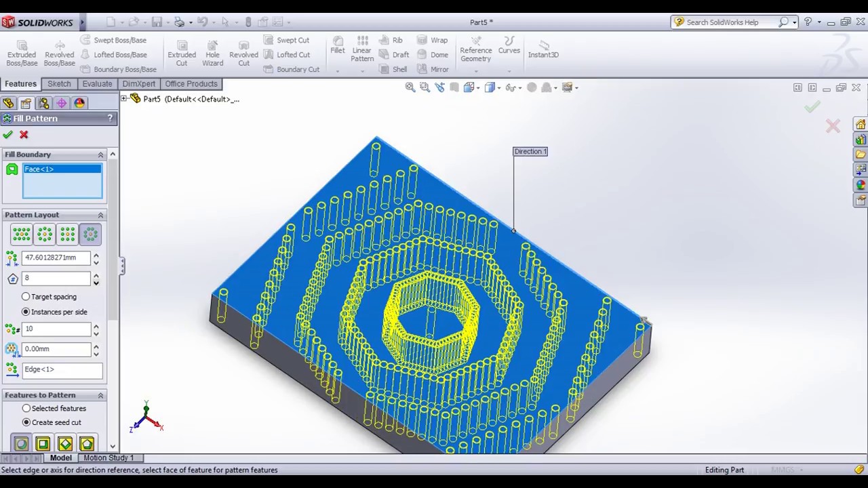Select the Create seed cut option
Image resolution: width=868 pixels, height=488 pixels.
26,422
